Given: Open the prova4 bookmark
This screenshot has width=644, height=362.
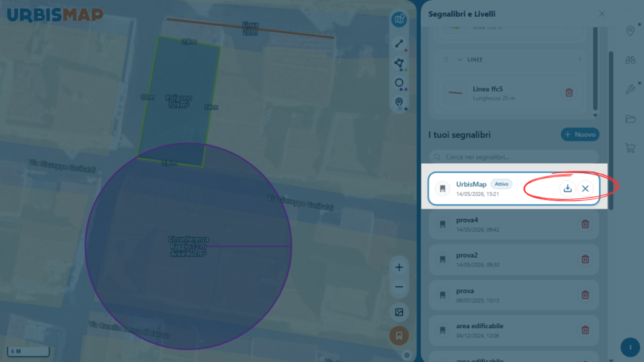Looking at the screenshot, I should coord(513,224).
